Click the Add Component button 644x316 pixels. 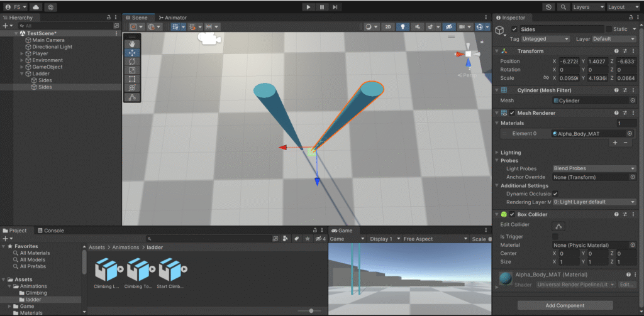(565, 305)
